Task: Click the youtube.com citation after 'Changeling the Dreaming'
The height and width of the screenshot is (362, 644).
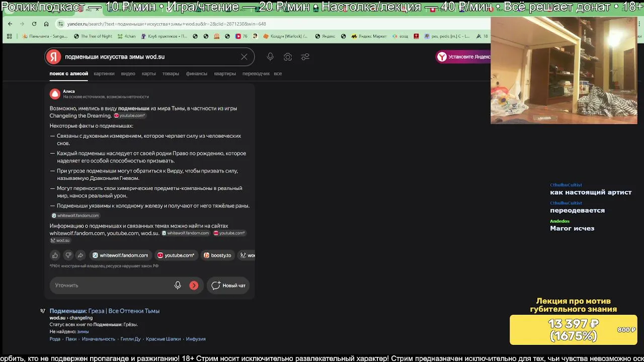Action: (130, 116)
